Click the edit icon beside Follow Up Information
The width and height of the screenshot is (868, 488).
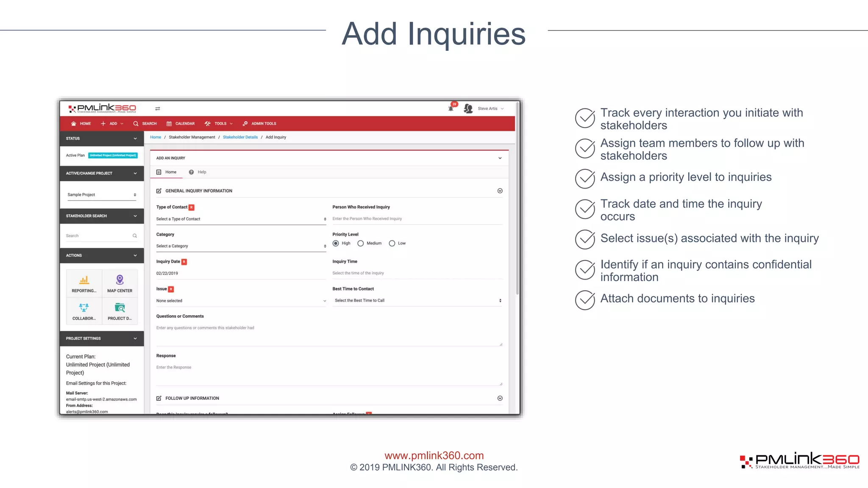point(159,398)
